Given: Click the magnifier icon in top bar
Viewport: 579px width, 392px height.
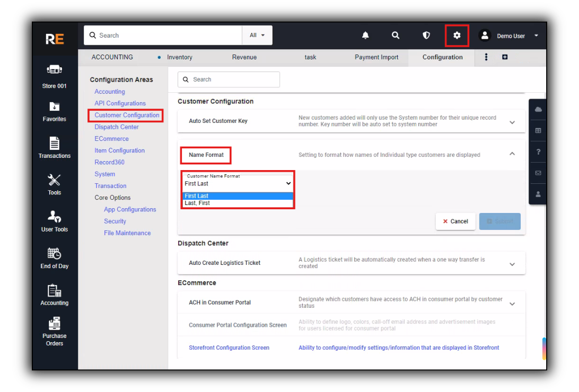Looking at the screenshot, I should tap(396, 35).
